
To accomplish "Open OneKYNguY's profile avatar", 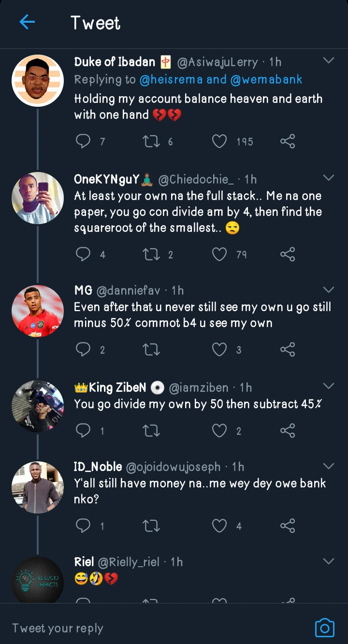I will tap(38, 198).
